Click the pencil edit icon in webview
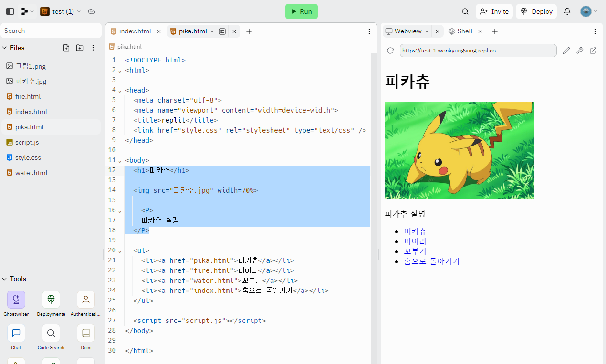Image resolution: width=606 pixels, height=364 pixels. pyautogui.click(x=566, y=51)
